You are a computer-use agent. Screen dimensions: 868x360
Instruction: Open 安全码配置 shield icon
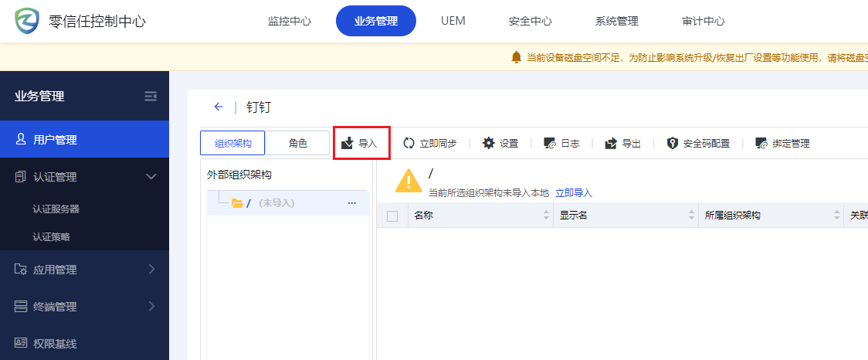point(673,143)
